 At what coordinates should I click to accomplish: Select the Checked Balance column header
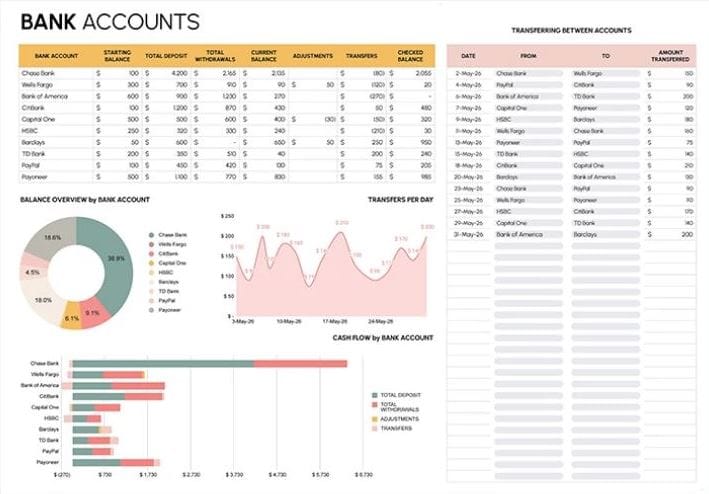410,56
